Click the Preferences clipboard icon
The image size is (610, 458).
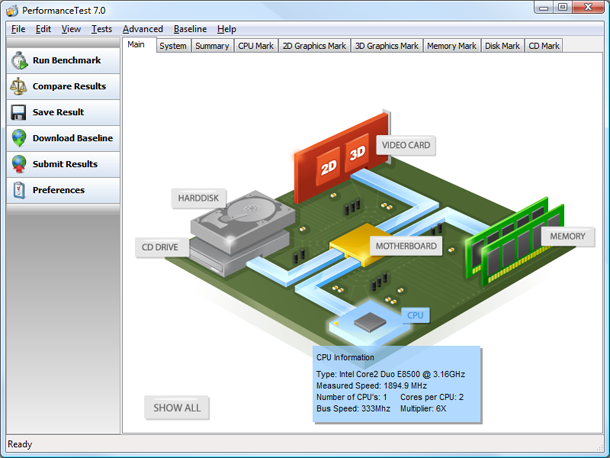pos(19,190)
